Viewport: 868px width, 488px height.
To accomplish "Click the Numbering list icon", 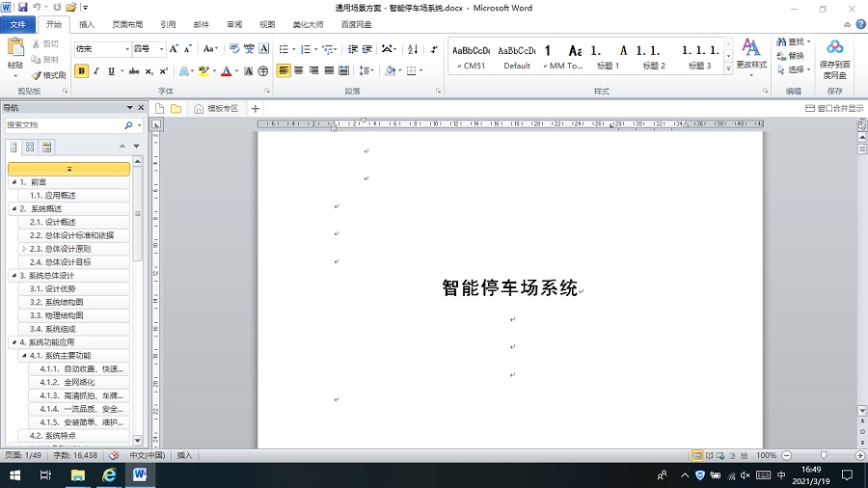I will pos(305,49).
